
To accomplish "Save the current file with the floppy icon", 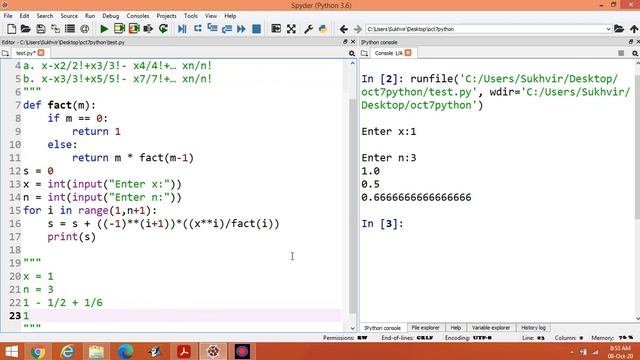I will pyautogui.click(x=40, y=29).
